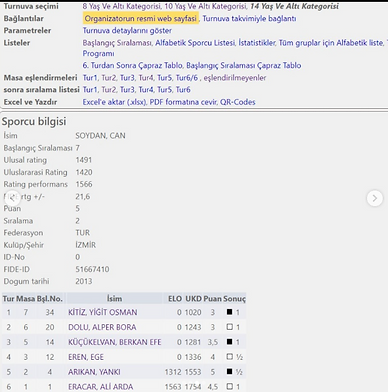This screenshot has height=392, width=388.
Task: Click the Sporcu bilgisi heading
Action: (34, 121)
